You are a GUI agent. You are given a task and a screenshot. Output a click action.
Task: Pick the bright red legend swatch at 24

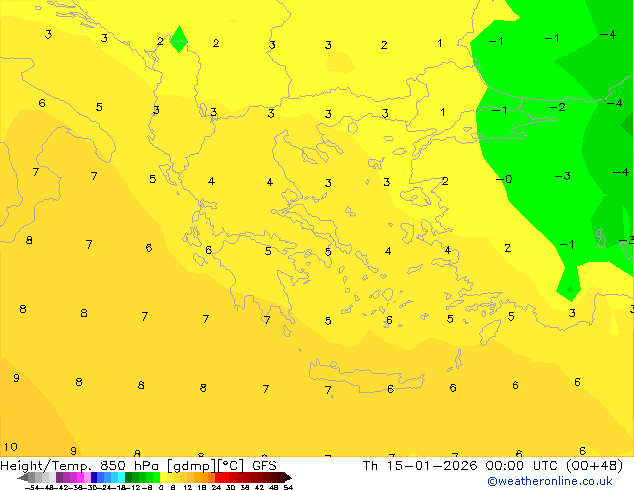coord(218,477)
